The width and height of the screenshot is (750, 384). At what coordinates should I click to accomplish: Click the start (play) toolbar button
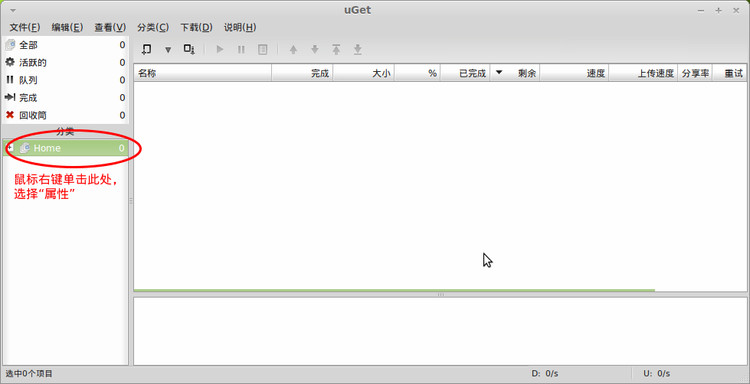(x=220, y=49)
